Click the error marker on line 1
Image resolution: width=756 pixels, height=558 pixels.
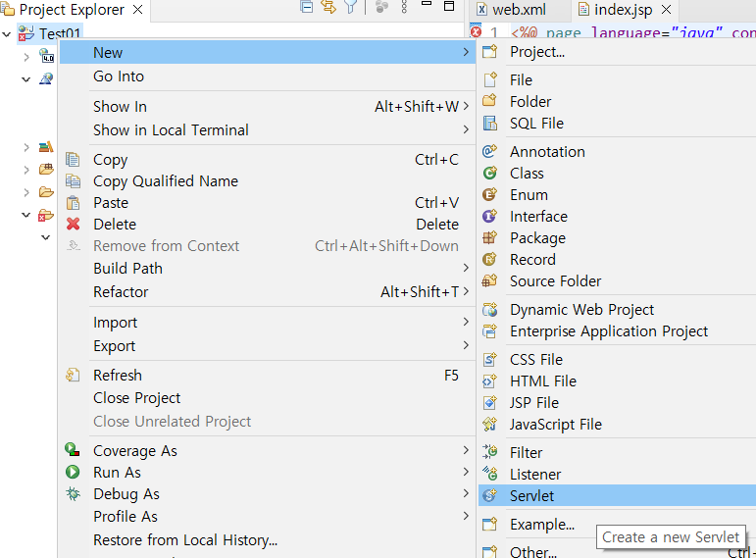476,31
